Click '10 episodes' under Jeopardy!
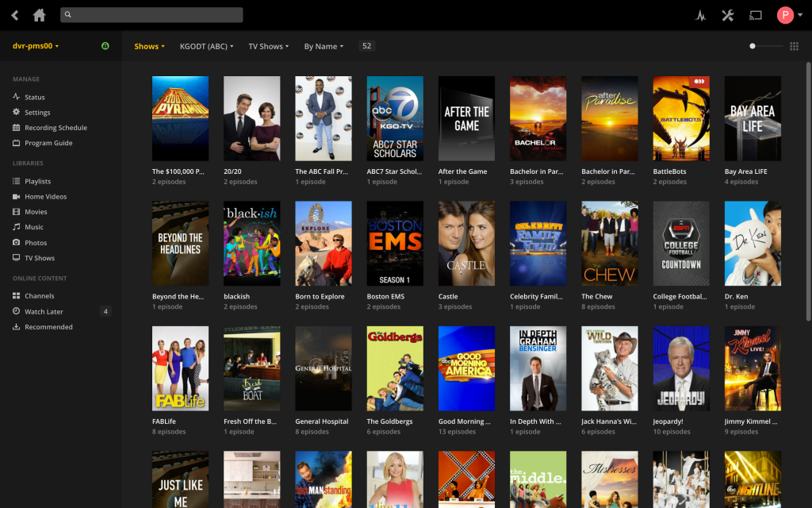This screenshot has width=812, height=508. tap(672, 431)
